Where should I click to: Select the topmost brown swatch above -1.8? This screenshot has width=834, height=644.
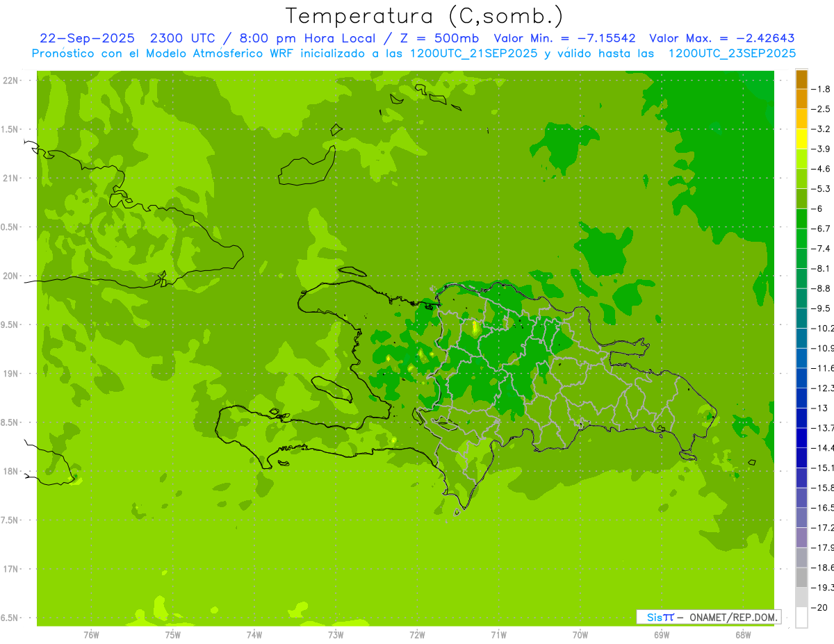pos(801,79)
